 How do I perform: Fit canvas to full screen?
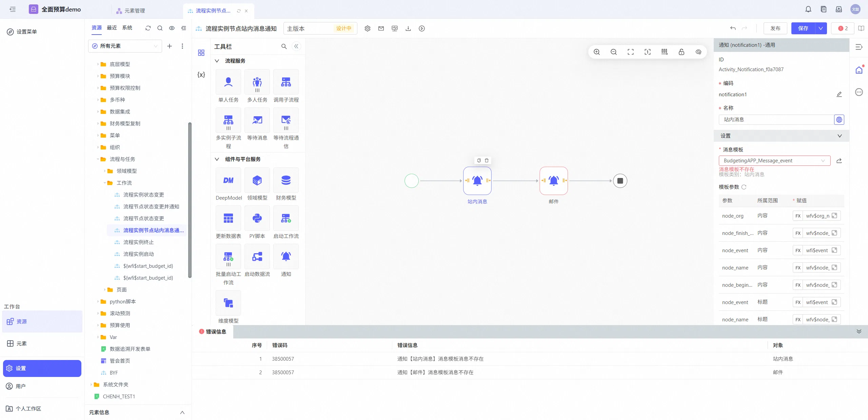[x=631, y=52]
